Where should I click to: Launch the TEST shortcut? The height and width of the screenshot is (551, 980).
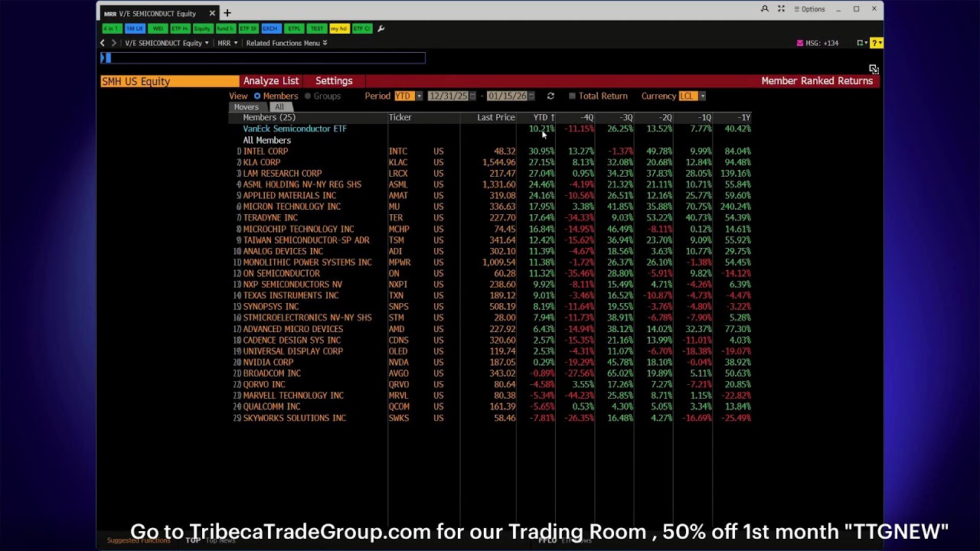(x=317, y=28)
